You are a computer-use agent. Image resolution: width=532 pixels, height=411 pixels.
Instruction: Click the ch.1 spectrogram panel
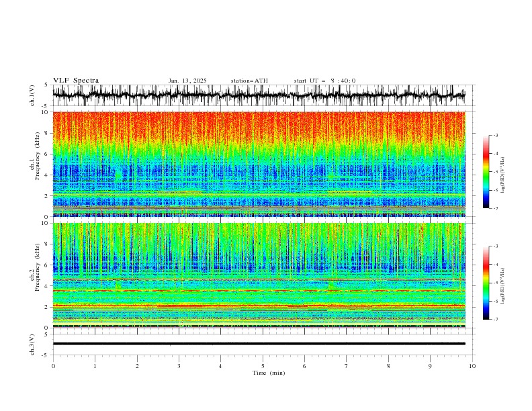(259, 164)
